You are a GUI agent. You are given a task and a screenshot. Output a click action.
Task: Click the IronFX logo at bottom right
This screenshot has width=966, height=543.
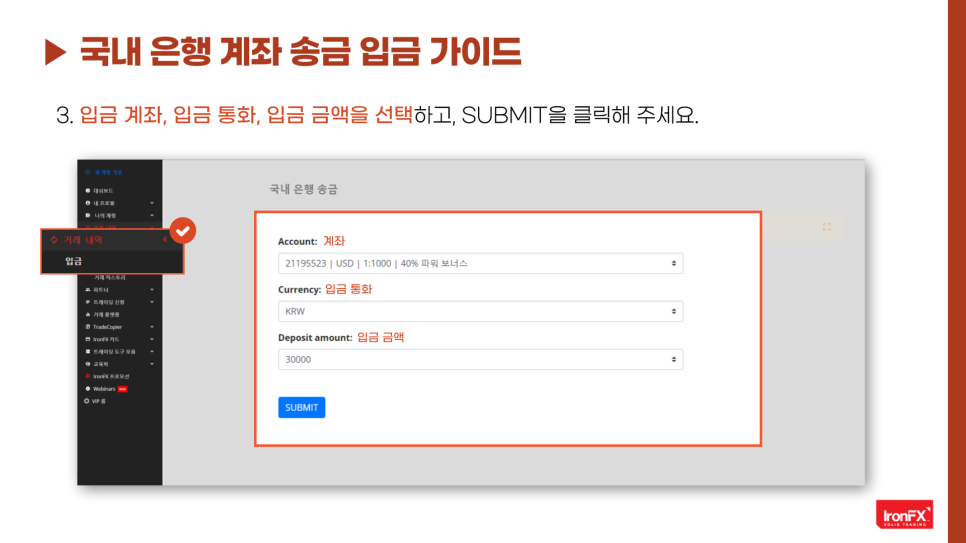[x=903, y=514]
